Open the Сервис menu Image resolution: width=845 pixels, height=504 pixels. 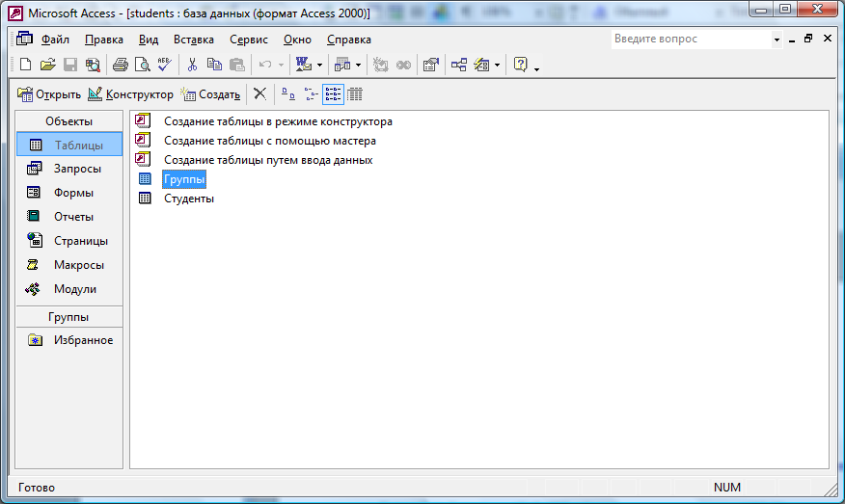point(249,40)
